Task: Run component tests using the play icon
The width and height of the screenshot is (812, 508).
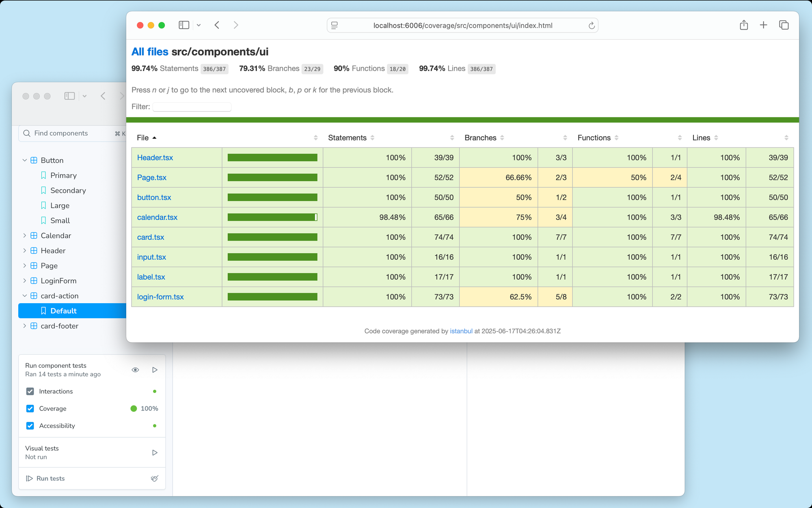Action: point(155,370)
